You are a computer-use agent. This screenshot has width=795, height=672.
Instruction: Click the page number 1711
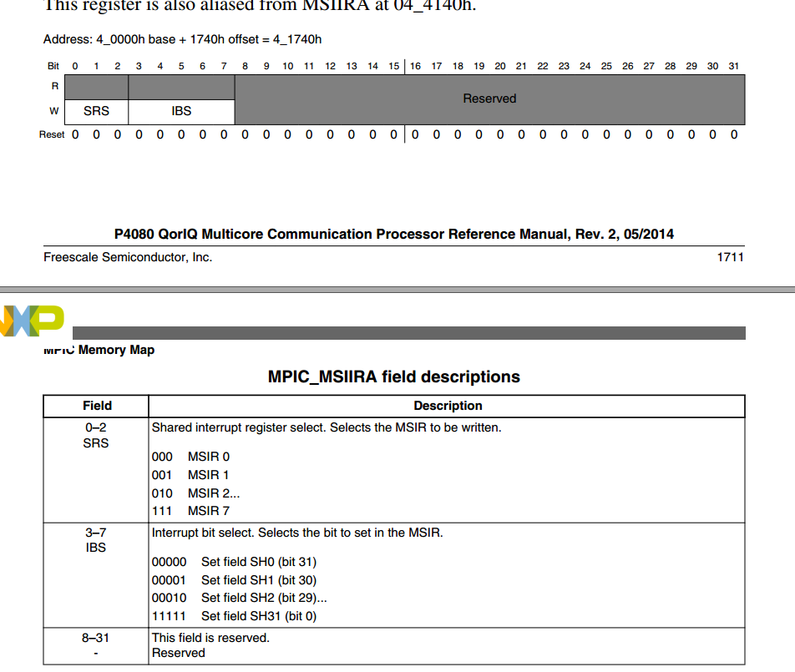732,256
